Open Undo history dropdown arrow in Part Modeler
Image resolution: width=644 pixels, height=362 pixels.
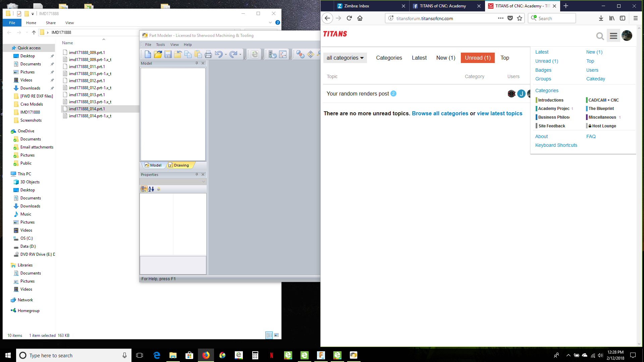pos(226,55)
